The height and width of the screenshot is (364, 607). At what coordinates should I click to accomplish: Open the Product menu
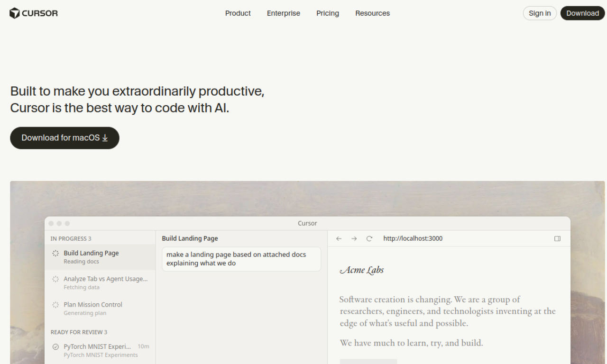tap(238, 13)
